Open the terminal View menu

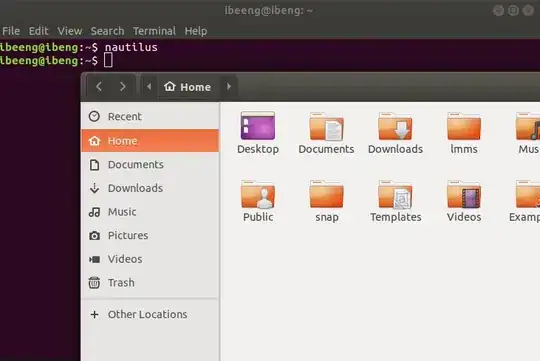point(70,31)
